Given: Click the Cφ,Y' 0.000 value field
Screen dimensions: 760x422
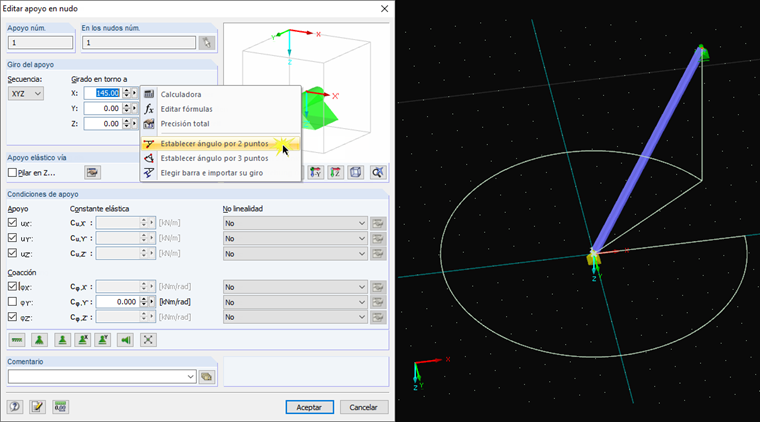Looking at the screenshot, I should 118,302.
